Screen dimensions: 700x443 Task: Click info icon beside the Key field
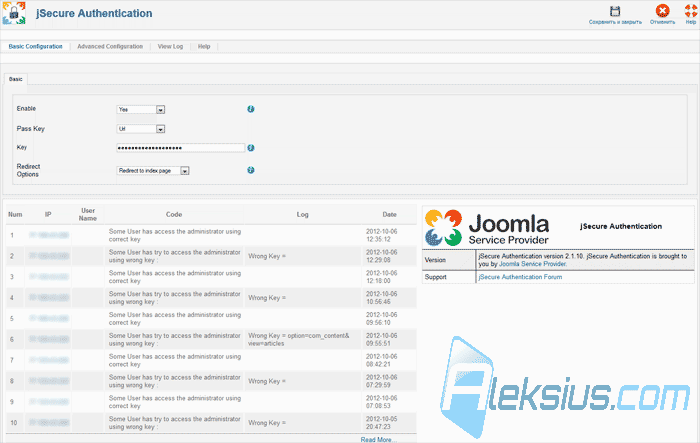click(251, 148)
